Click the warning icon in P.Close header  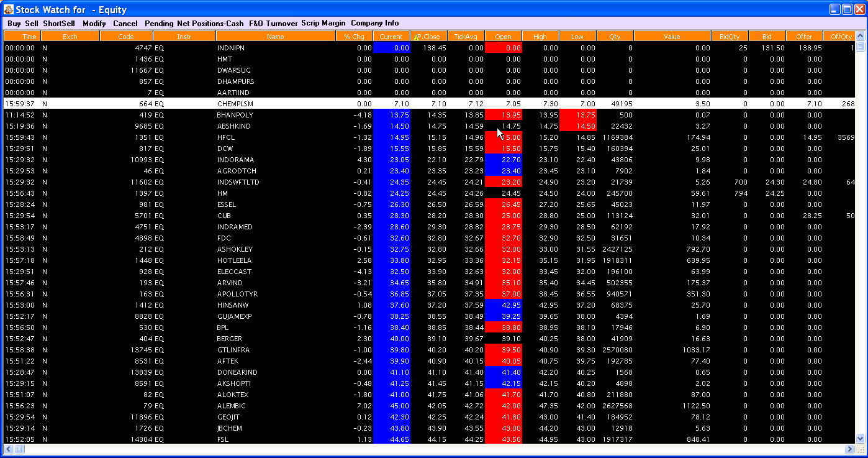point(417,37)
